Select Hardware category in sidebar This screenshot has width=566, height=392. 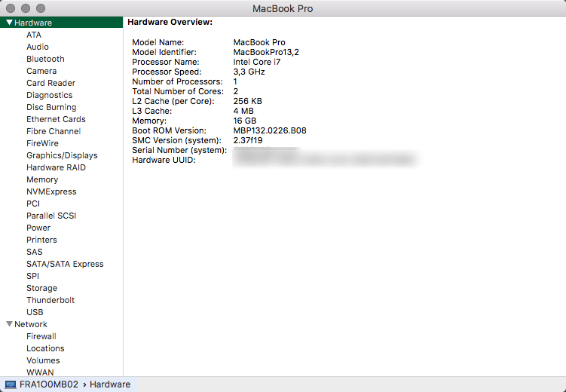coord(61,23)
